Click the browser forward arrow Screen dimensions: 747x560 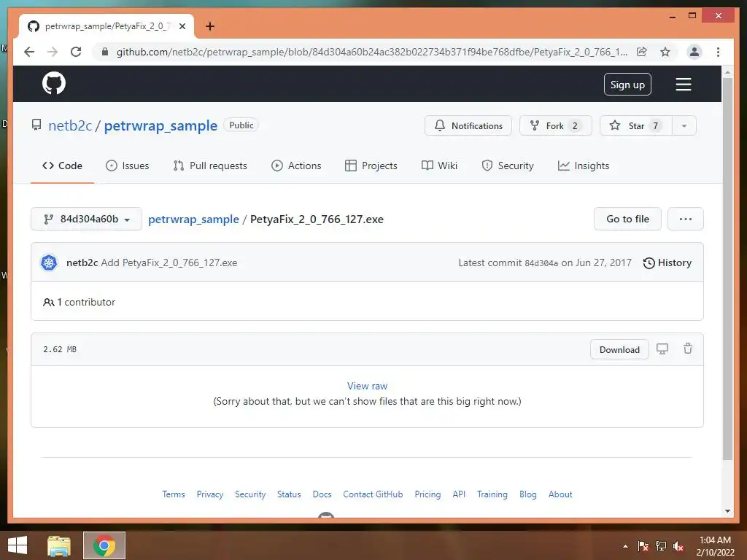click(53, 52)
